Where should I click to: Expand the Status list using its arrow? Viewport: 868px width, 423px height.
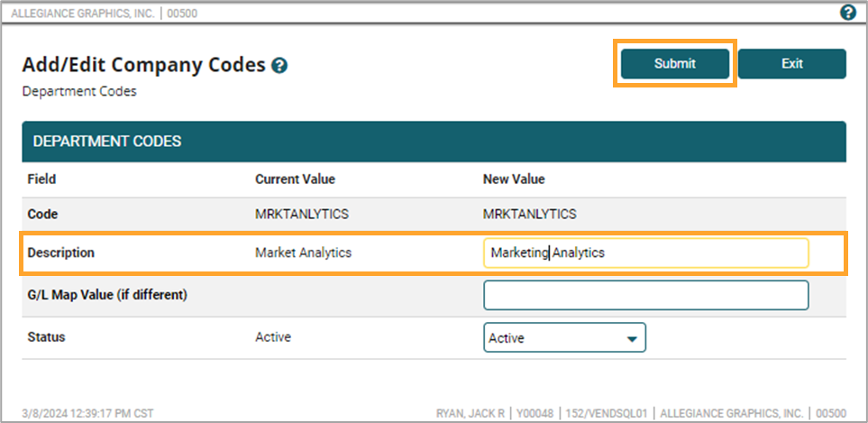click(x=632, y=339)
